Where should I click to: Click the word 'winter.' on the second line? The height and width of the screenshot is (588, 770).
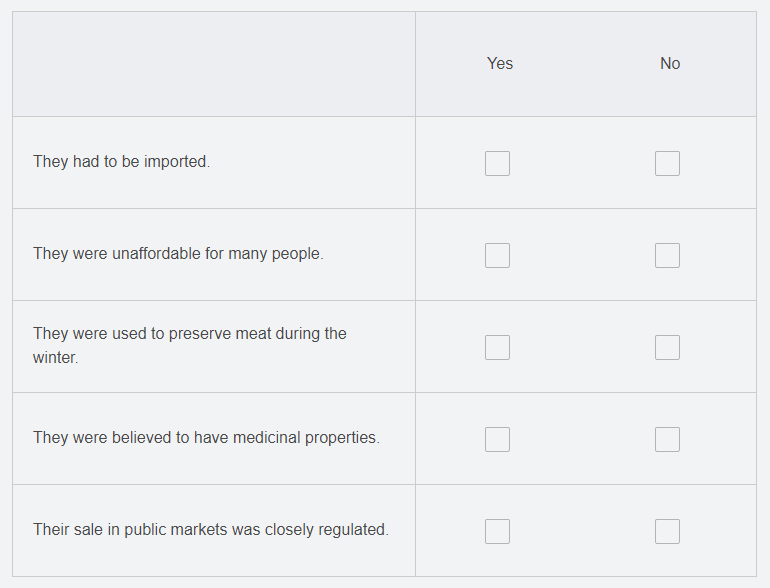pyautogui.click(x=55, y=358)
